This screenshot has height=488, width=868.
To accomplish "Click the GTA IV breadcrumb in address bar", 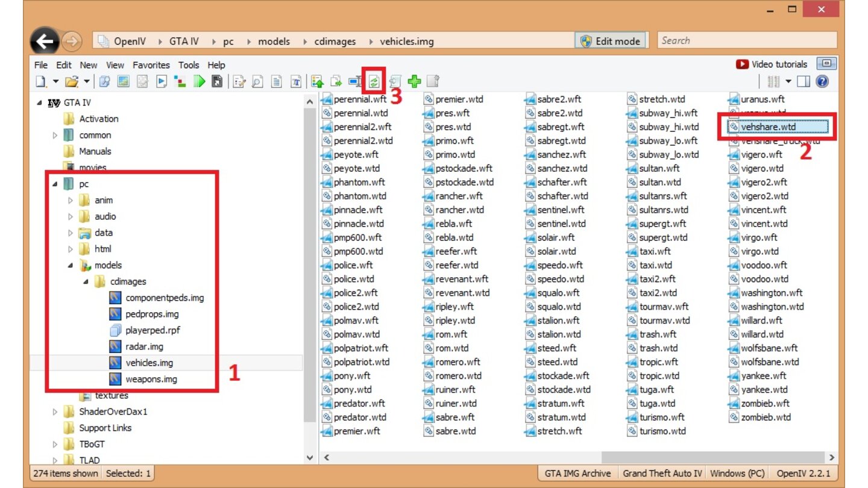I will (184, 42).
